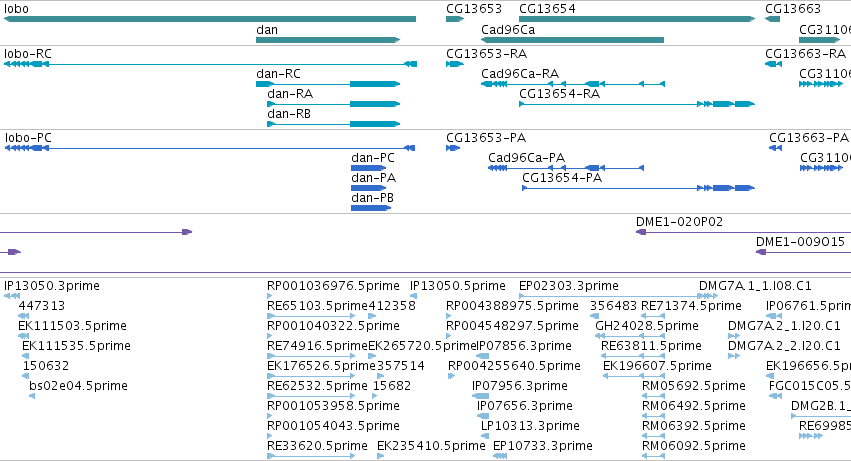Click the RP004548297.5prime label

(x=512, y=326)
